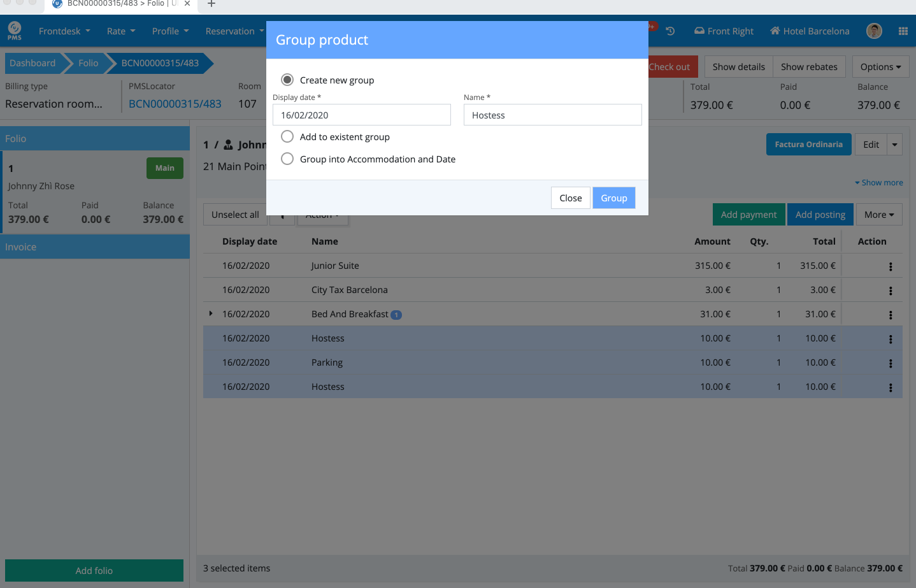Choose Group into Accommodation and Date
Viewport: 916px width, 588px height.
pos(287,159)
